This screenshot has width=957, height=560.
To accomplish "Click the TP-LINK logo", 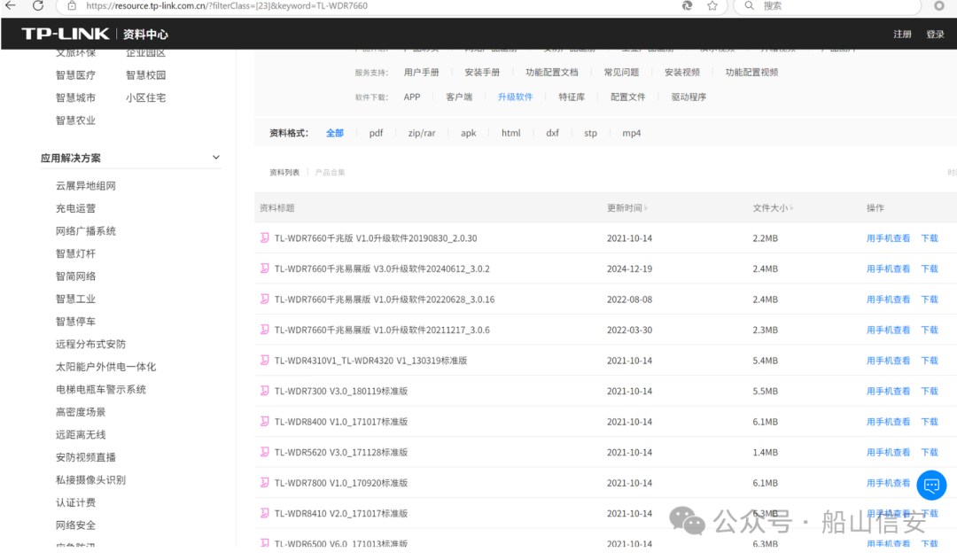I will pos(66,34).
